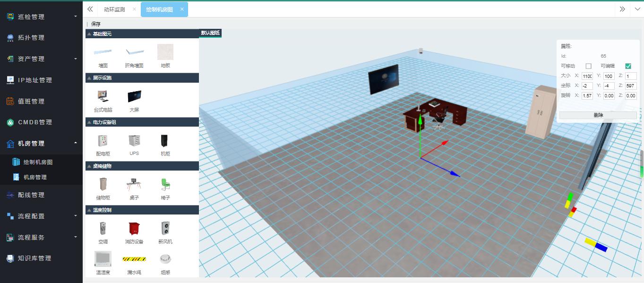Click the 保存 save button

point(96,24)
